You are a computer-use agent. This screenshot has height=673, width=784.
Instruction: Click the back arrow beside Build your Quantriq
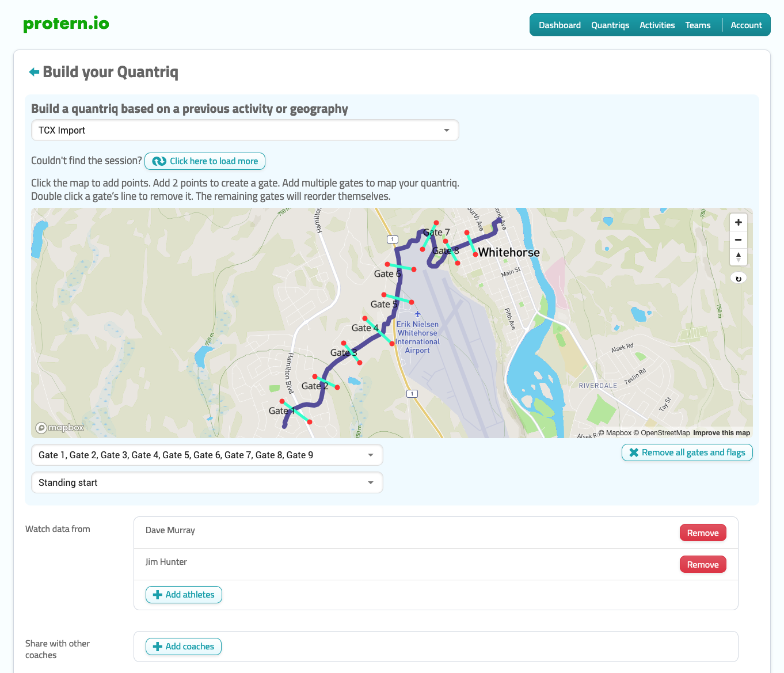[x=34, y=72]
